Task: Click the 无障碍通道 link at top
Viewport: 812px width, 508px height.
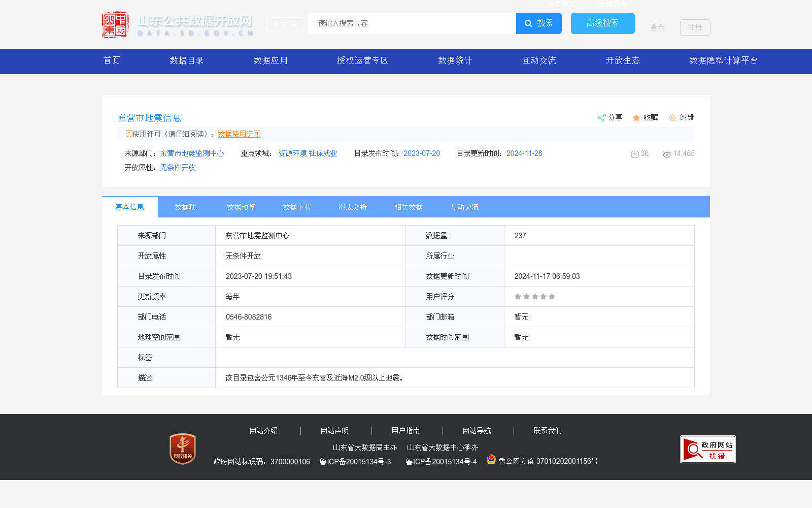Action: click(x=616, y=4)
